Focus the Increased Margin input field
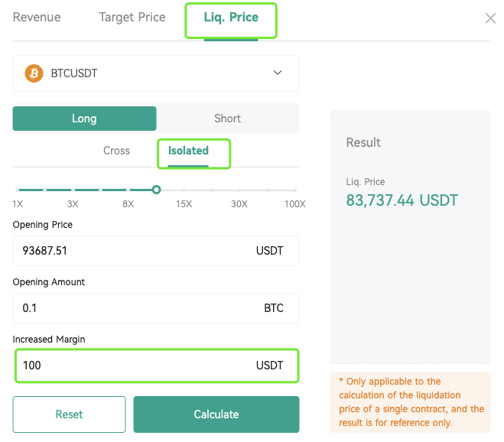Screen dimensions: 504x442 pyautogui.click(x=130, y=366)
